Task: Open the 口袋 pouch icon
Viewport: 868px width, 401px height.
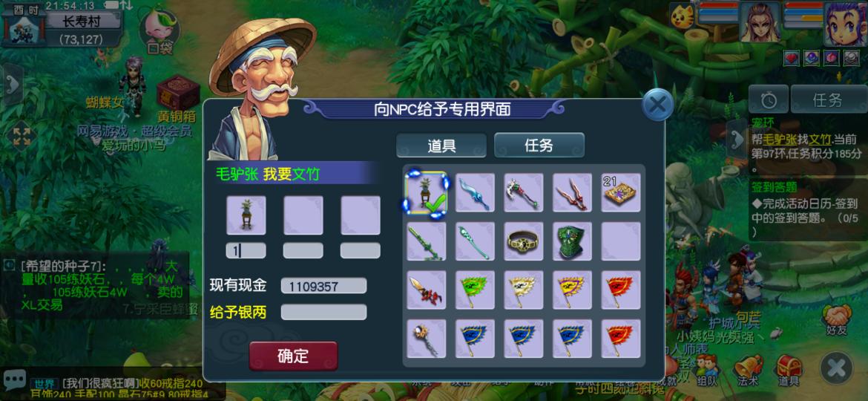Action: pos(159,30)
